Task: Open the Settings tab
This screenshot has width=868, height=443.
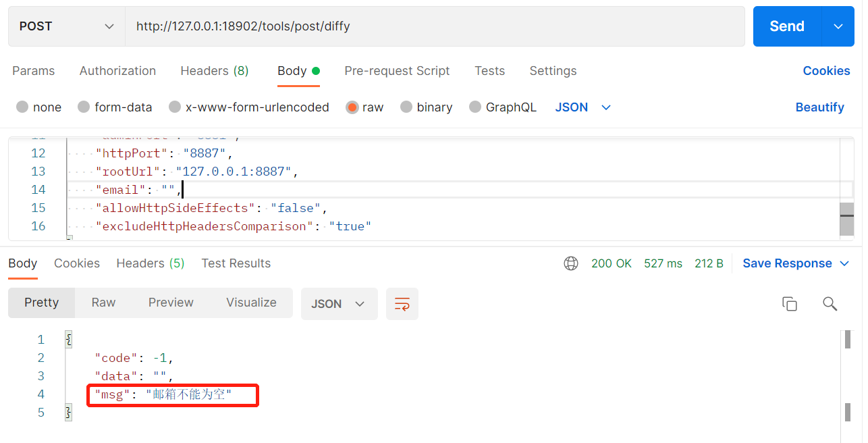Action: click(553, 71)
